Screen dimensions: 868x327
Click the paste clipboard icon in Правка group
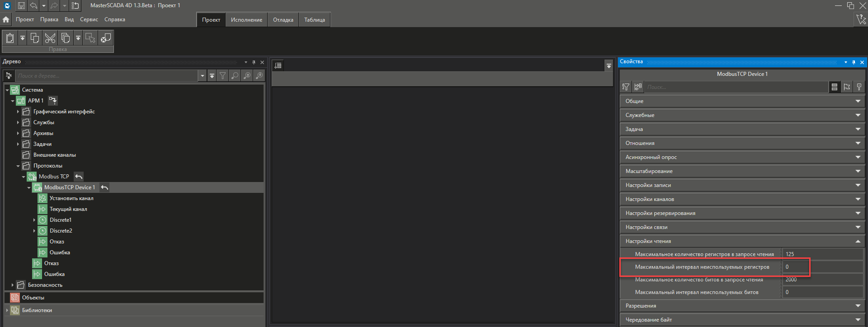[x=10, y=38]
